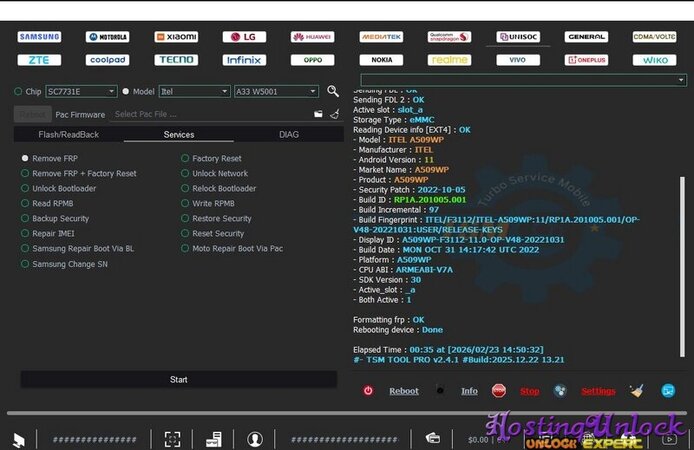The width and height of the screenshot is (694, 450).
Task: Expand the Chip SC7731E dropdown
Action: click(81, 91)
